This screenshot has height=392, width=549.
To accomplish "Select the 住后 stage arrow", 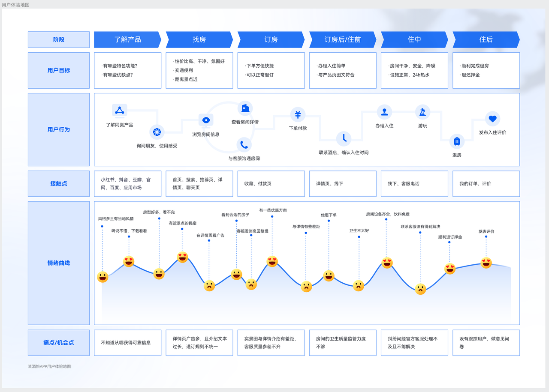I will (x=486, y=39).
